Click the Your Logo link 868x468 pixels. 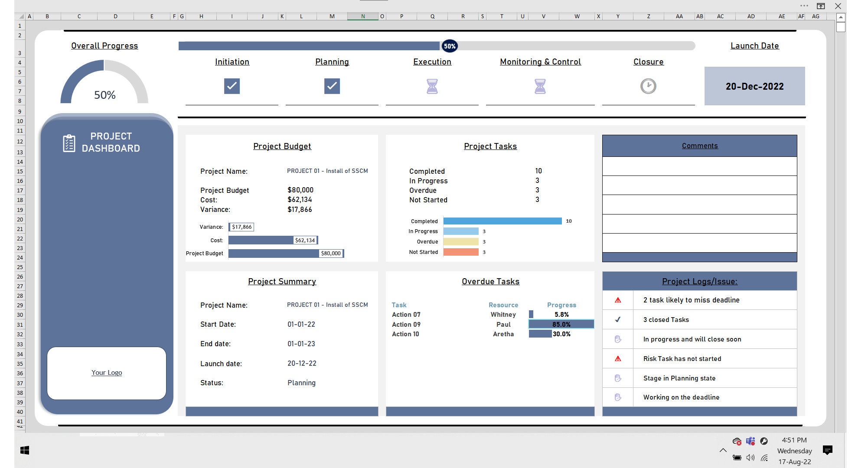coord(107,372)
